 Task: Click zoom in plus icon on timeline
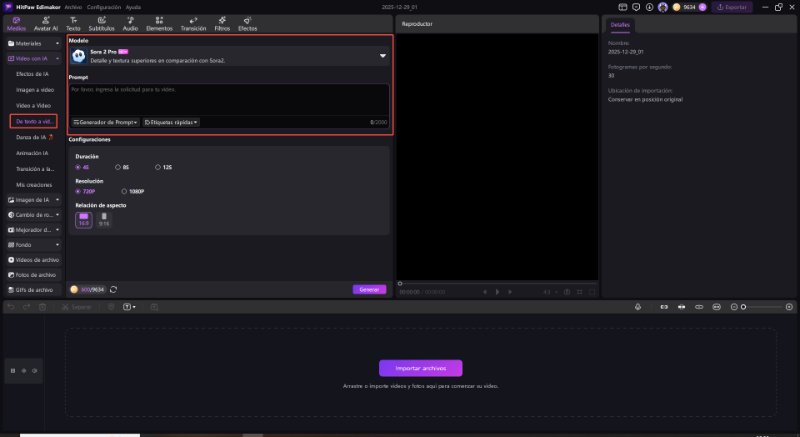click(789, 307)
